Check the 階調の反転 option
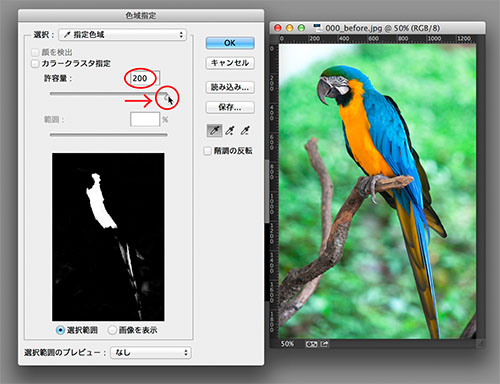Image resolution: width=500 pixels, height=384 pixels. click(x=207, y=151)
